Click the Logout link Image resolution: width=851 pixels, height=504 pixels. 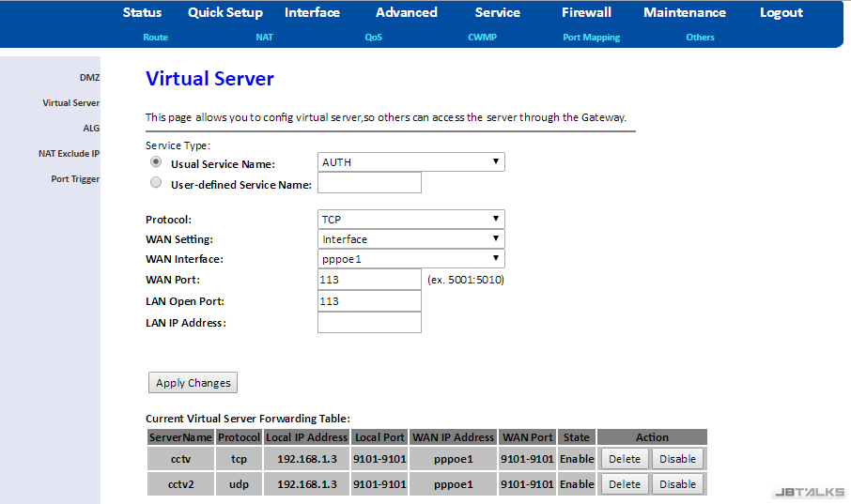(781, 13)
